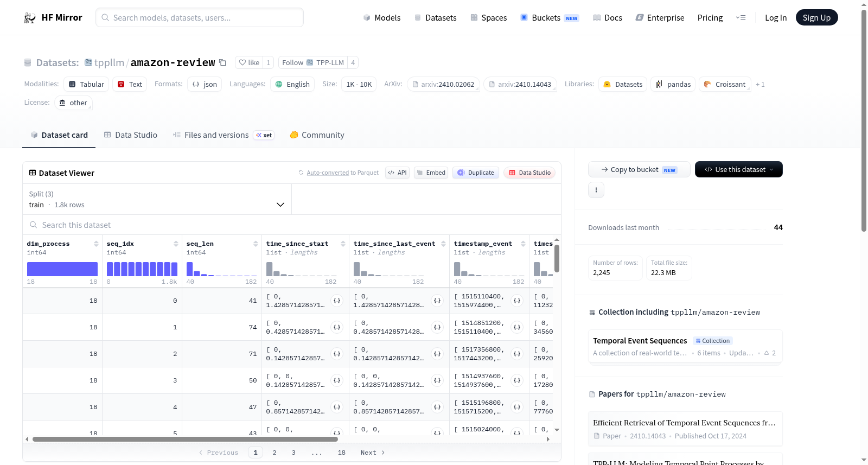Screen dimensions: 868x465
Task: Open the Files and versions tab
Action: [224, 135]
